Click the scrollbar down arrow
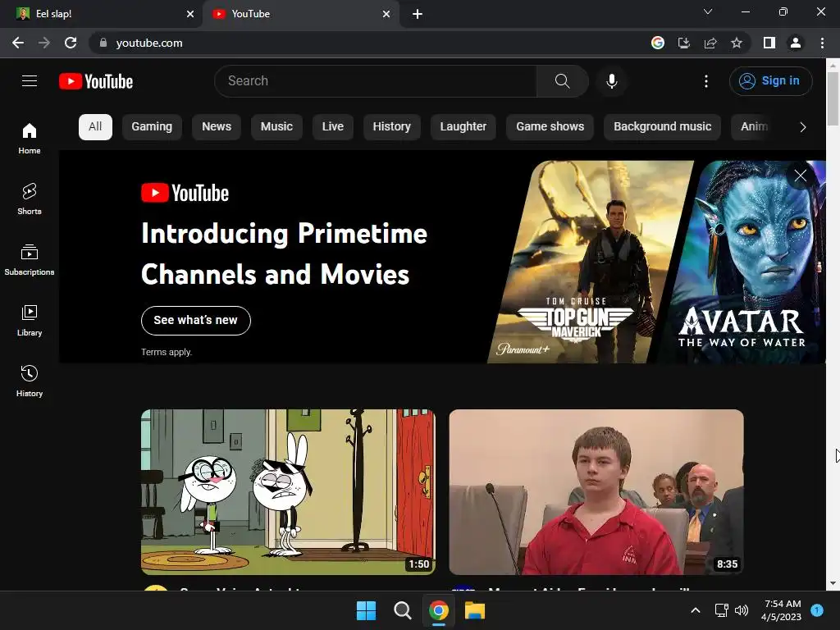 coord(833,583)
